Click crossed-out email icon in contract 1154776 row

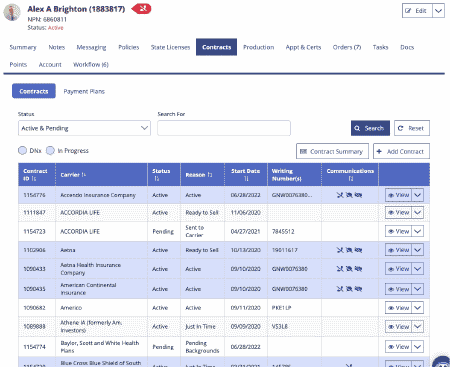click(349, 195)
